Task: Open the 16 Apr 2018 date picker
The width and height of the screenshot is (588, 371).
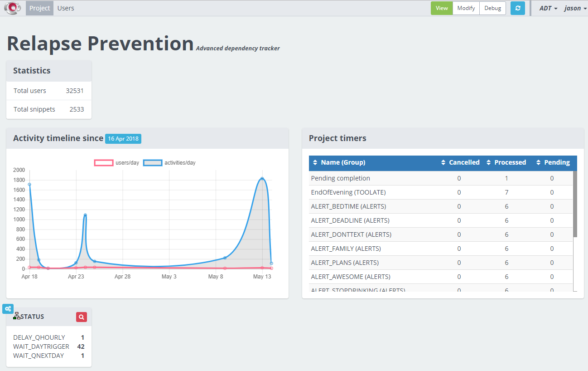Action: click(123, 139)
